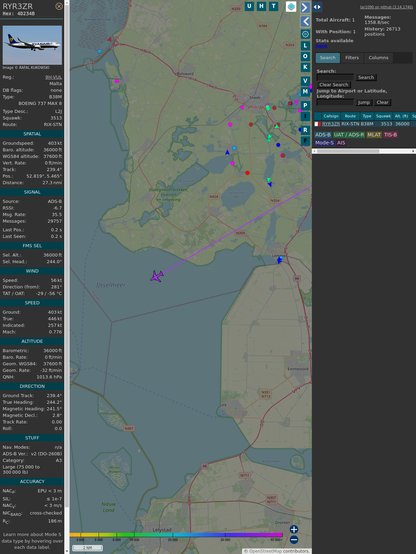Switch to the Filters tab

352,58
